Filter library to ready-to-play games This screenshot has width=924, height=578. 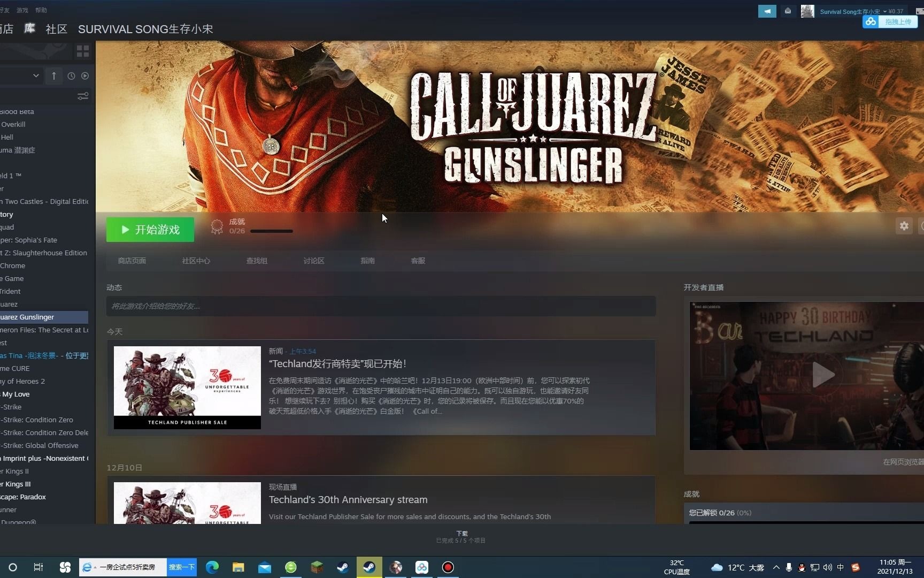[85, 76]
